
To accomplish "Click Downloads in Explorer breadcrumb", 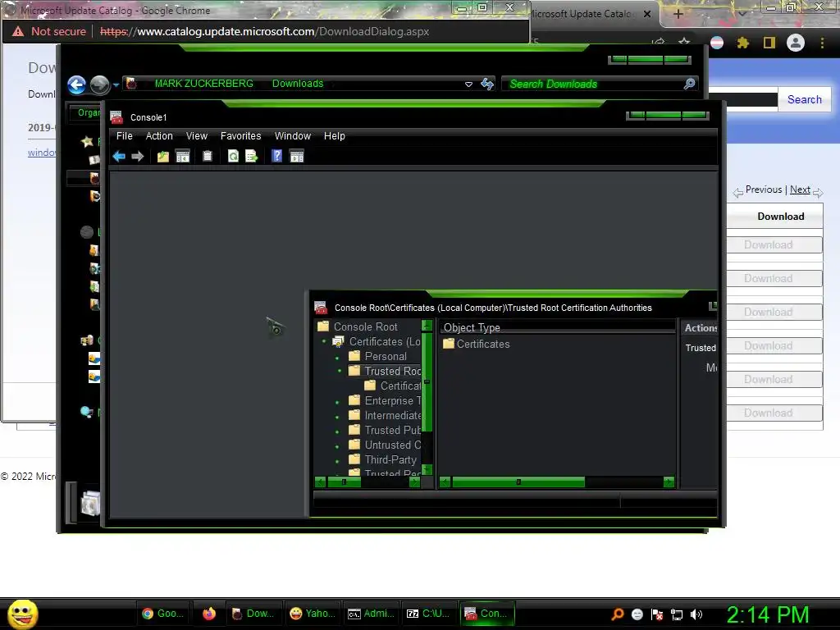I will tap(297, 84).
